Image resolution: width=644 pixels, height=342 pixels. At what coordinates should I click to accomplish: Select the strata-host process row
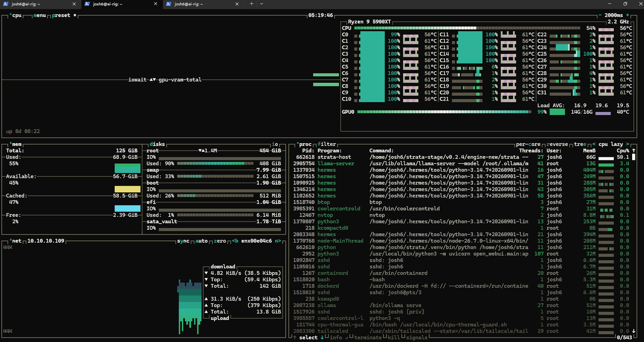[461, 157]
